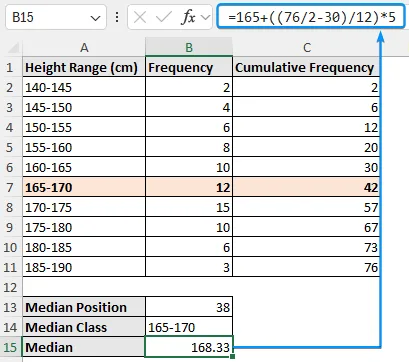Select cell B13 with value 38
409x362 pixels.
pyautogui.click(x=189, y=307)
